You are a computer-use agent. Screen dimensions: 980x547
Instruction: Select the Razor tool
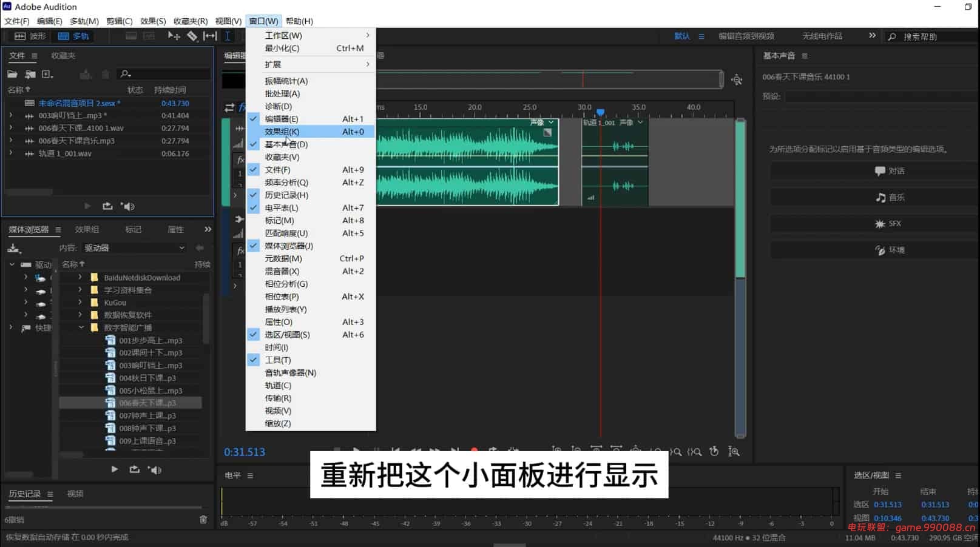click(x=192, y=36)
